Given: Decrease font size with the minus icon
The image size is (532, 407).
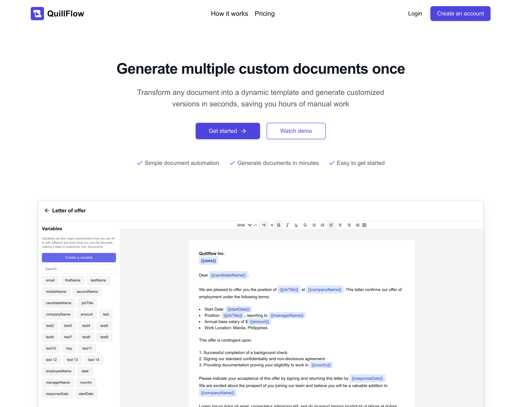Looking at the screenshot, I should click(x=256, y=225).
